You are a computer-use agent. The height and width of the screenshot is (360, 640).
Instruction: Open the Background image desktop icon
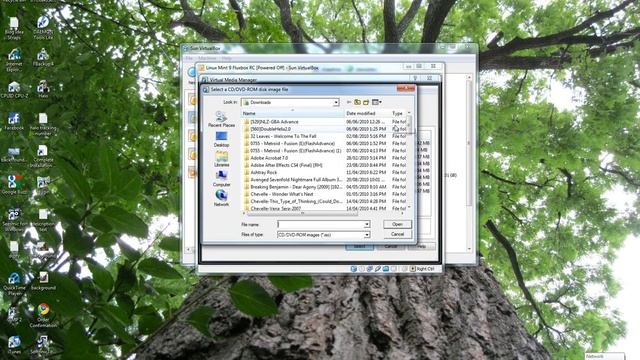tap(43, 281)
